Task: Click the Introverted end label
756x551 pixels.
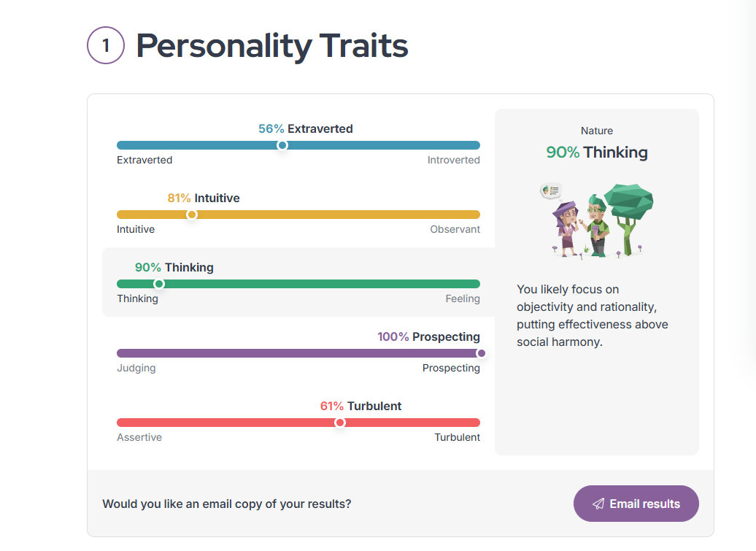Action: coord(453,160)
